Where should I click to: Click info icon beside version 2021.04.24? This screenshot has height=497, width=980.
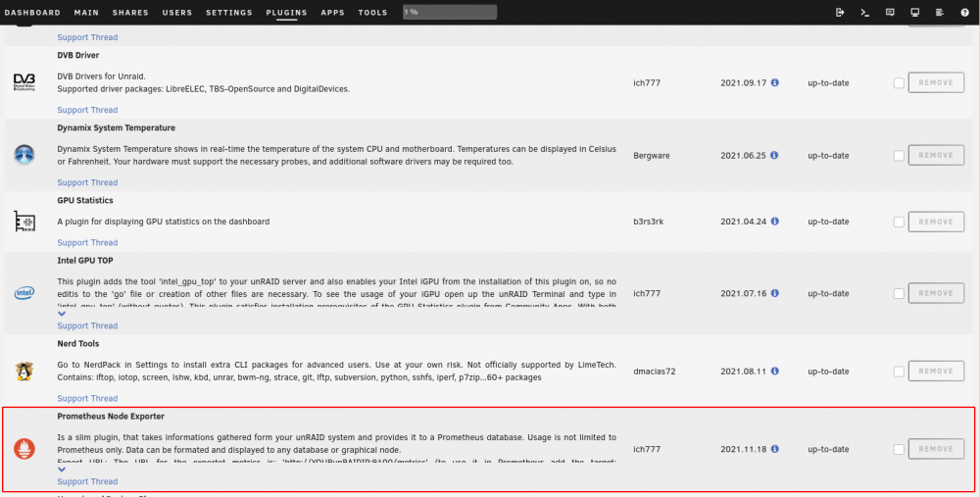pyautogui.click(x=775, y=222)
